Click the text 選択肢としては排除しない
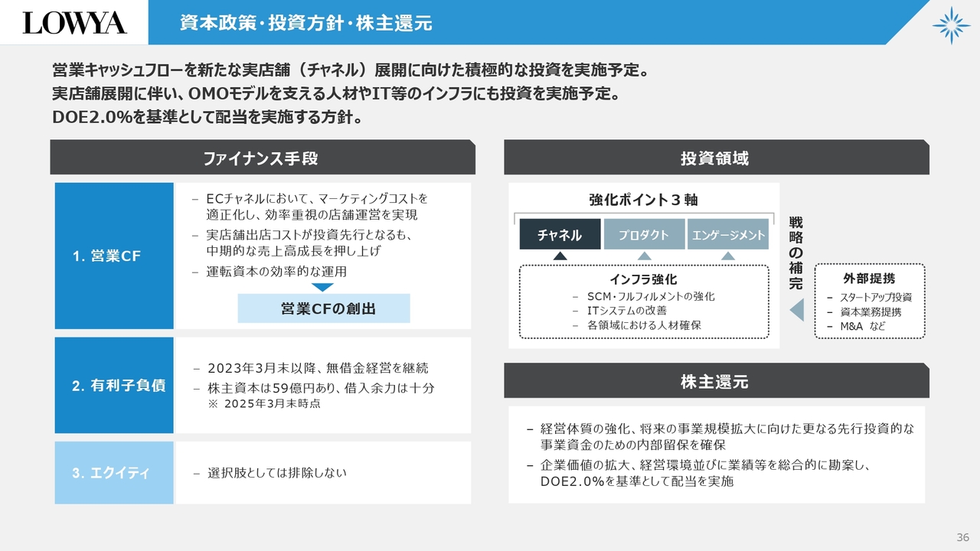980x551 pixels. coord(276,473)
